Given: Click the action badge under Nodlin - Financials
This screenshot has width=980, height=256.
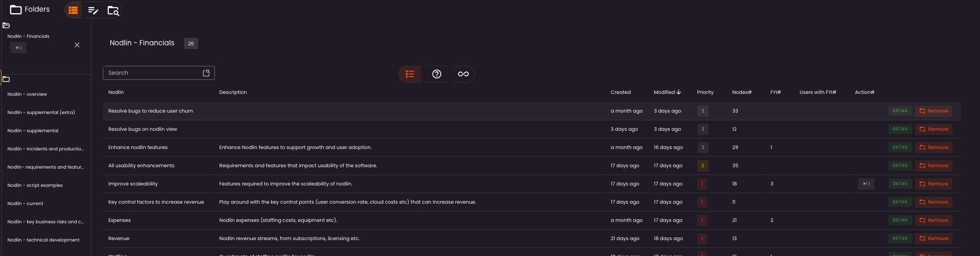Looking at the screenshot, I should coord(18,48).
